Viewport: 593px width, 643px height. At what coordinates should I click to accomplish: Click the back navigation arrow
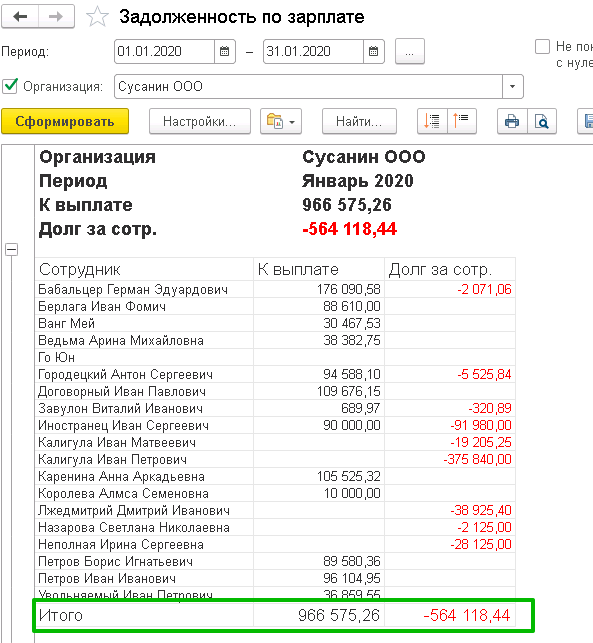point(20,16)
